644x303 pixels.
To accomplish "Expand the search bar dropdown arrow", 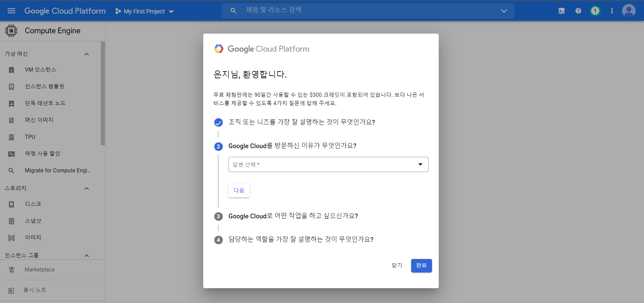I will (504, 11).
